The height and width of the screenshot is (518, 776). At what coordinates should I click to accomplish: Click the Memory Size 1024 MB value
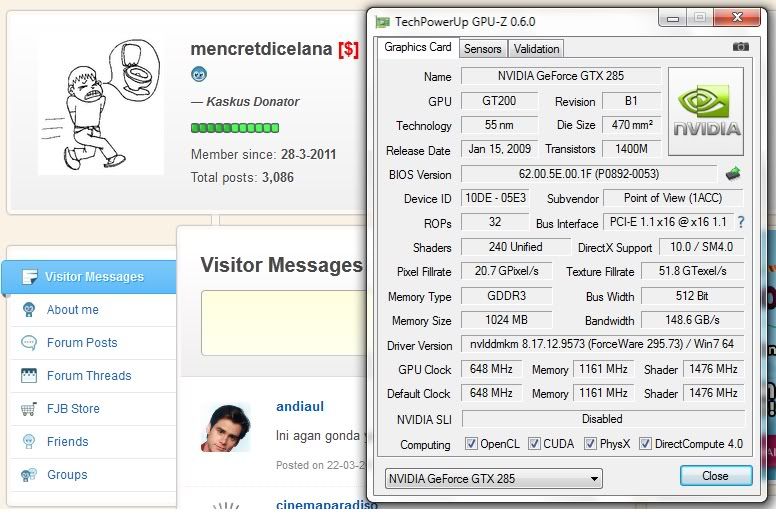[x=506, y=320]
